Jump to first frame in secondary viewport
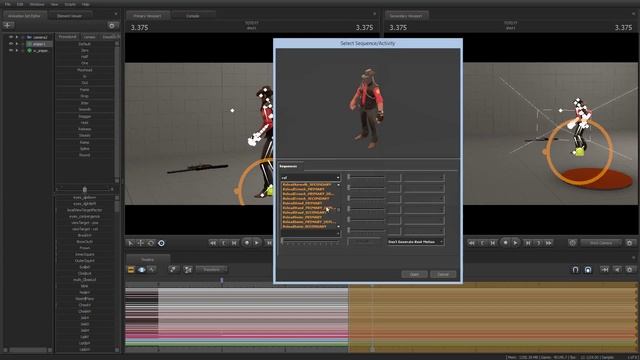 [x=471, y=243]
